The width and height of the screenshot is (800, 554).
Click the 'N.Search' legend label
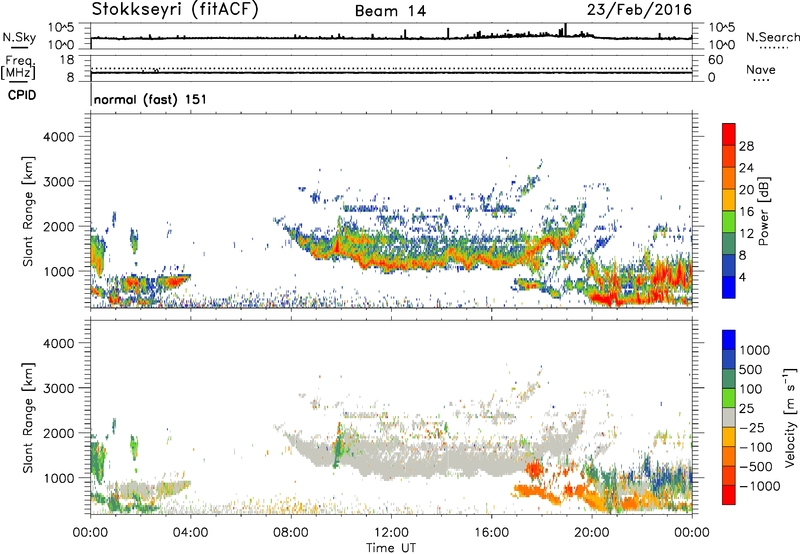[773, 37]
